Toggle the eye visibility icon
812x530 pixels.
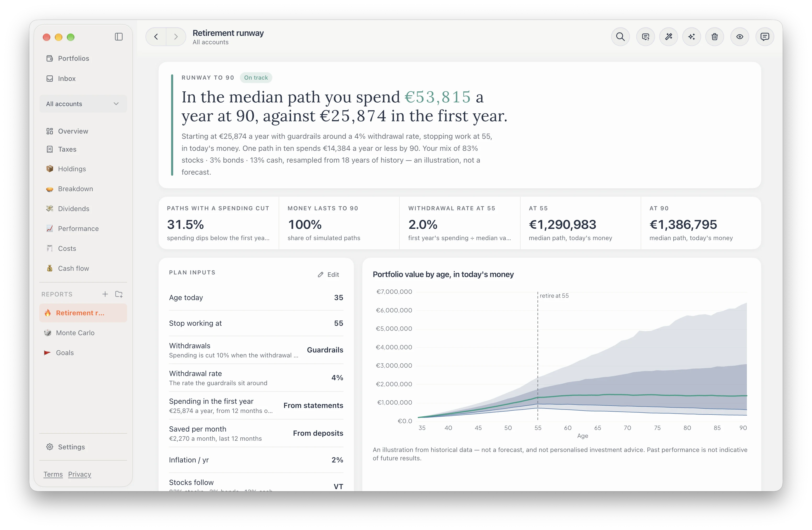tap(740, 37)
